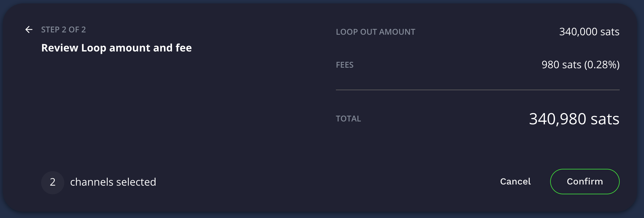Click the Review Loop amount and fee heading
This screenshot has height=218, width=644.
[x=116, y=48]
